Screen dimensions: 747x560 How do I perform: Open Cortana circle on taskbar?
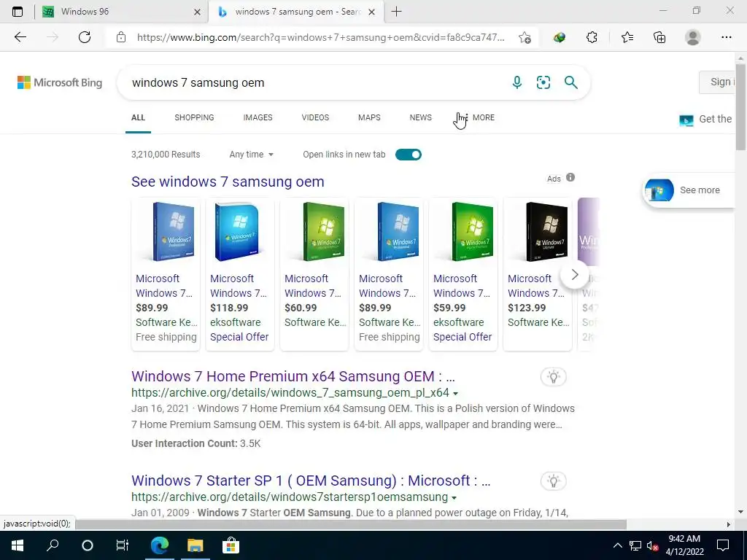coord(88,545)
